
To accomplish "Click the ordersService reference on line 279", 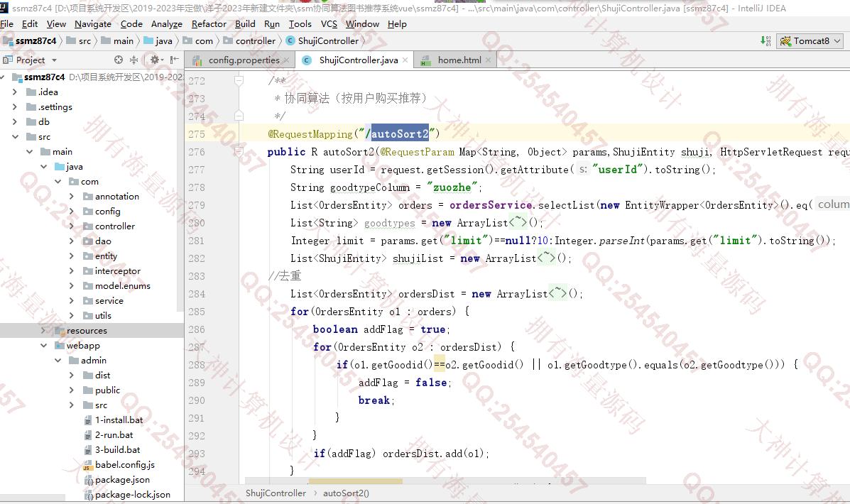I will tap(491, 205).
